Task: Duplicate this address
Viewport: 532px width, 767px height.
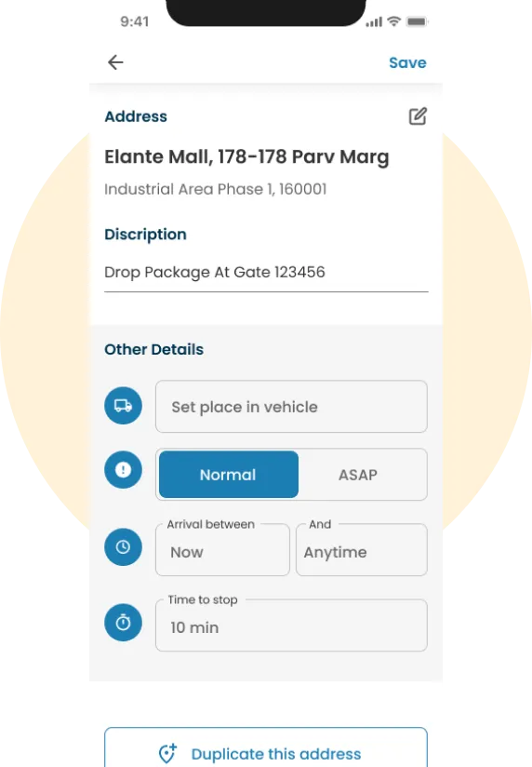Action: point(266,747)
